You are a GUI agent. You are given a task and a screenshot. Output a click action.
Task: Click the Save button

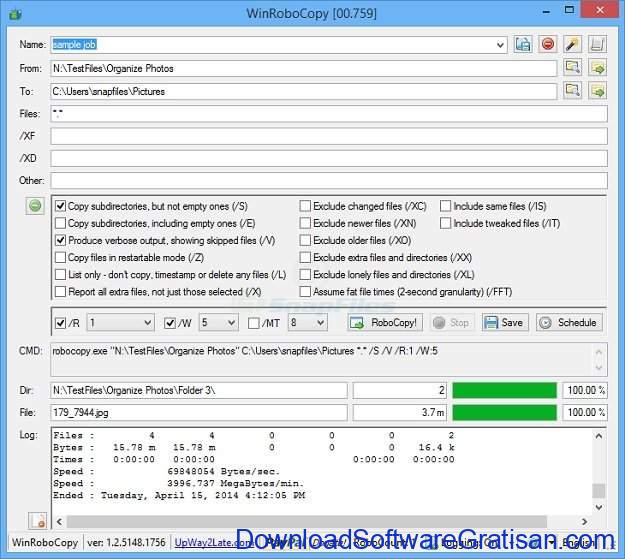pyautogui.click(x=505, y=322)
